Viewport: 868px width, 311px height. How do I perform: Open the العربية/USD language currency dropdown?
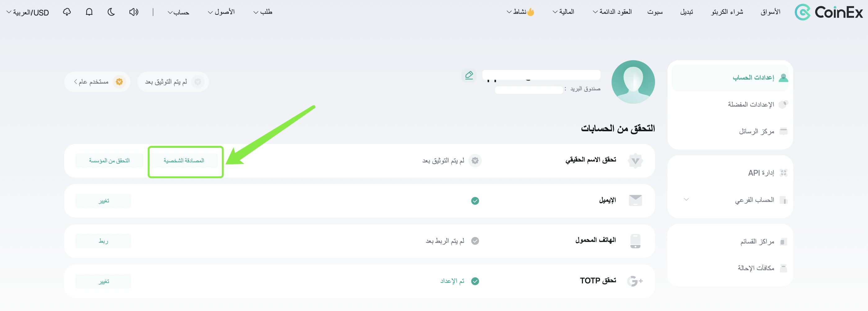click(x=28, y=12)
